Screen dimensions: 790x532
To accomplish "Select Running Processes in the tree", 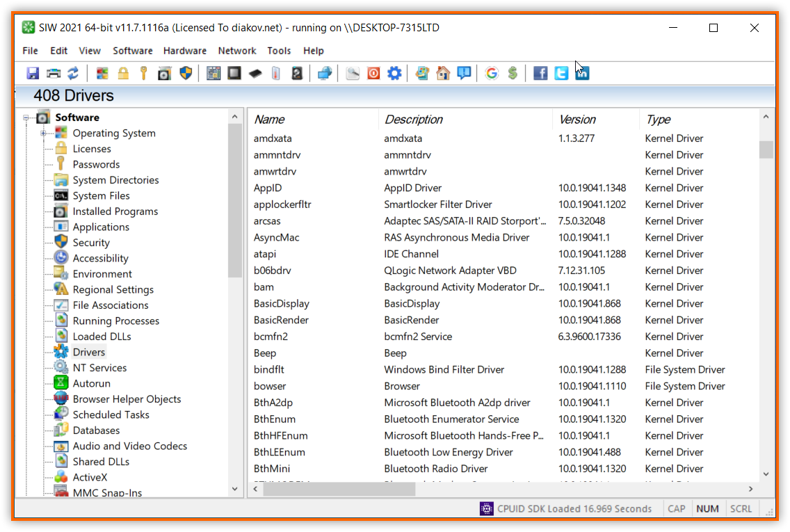I will click(116, 321).
